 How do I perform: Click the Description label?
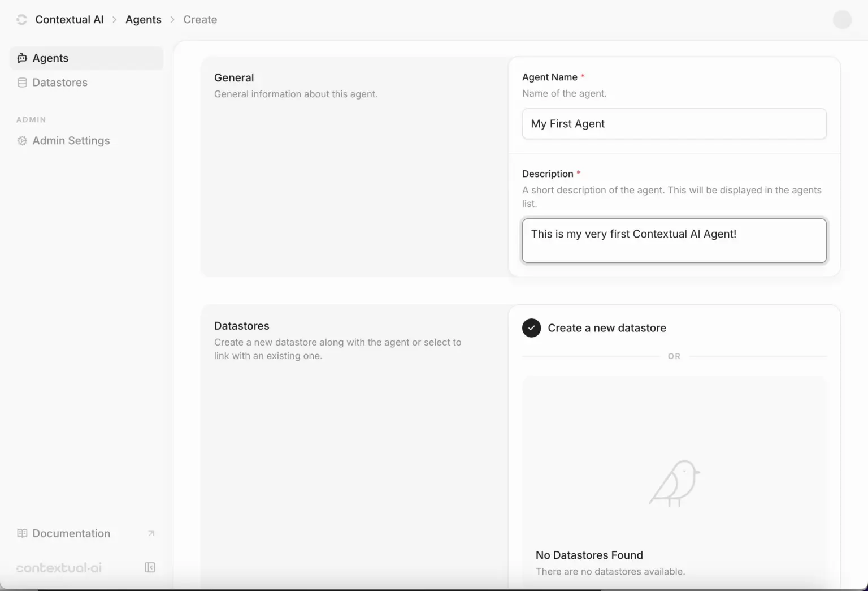tap(548, 174)
